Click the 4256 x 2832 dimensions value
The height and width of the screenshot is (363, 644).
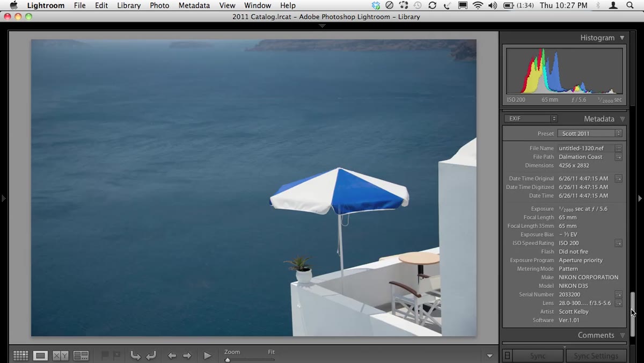[x=574, y=165]
